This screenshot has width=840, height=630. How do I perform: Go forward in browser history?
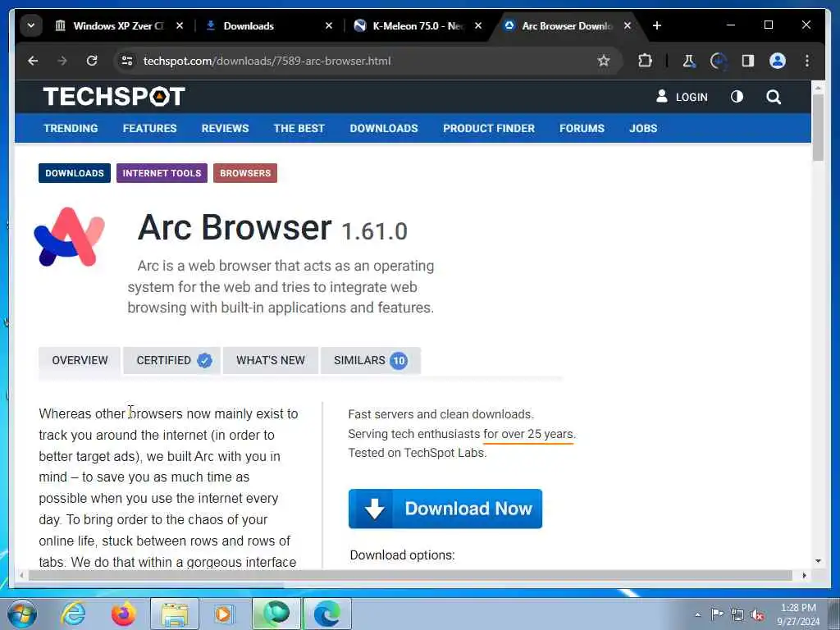62,61
